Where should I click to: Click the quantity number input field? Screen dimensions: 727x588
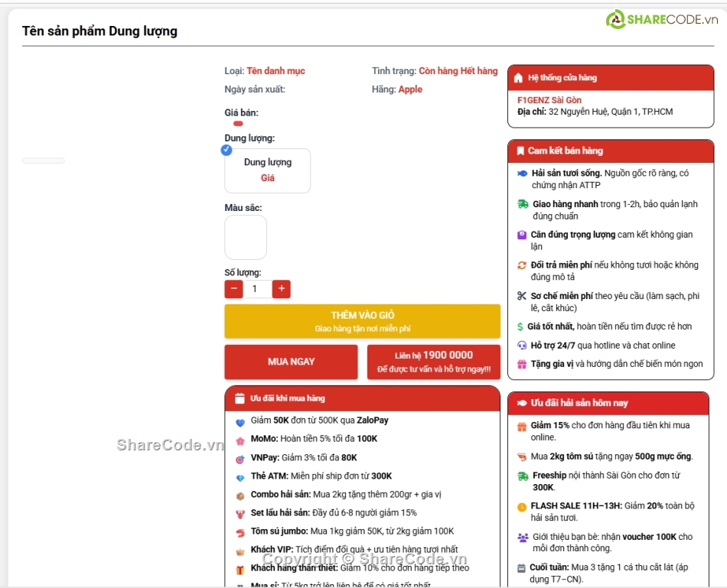257,289
